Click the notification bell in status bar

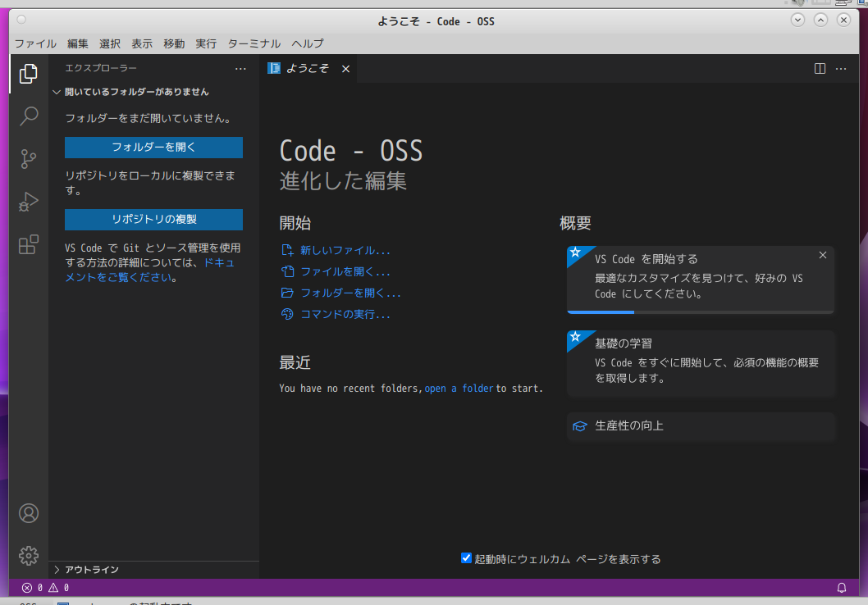point(842,587)
